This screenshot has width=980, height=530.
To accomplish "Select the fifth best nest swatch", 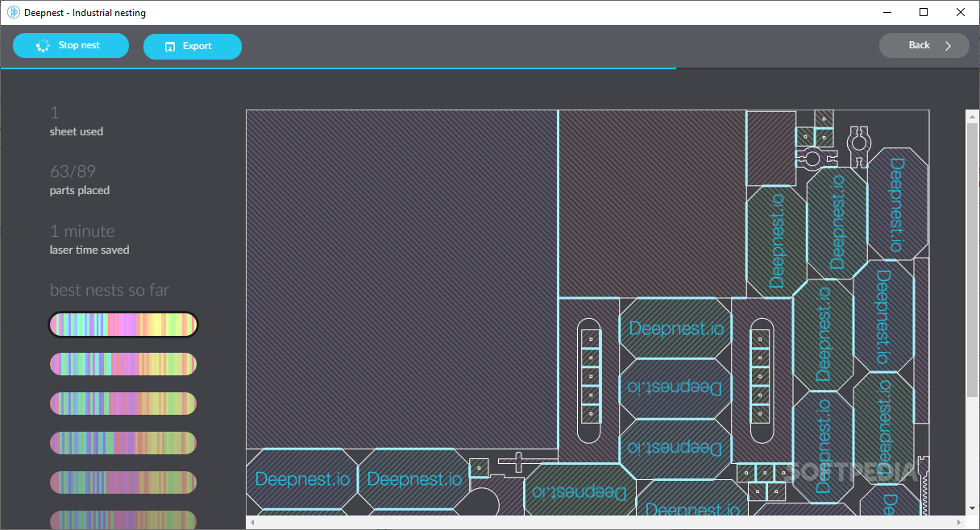I will click(x=123, y=482).
